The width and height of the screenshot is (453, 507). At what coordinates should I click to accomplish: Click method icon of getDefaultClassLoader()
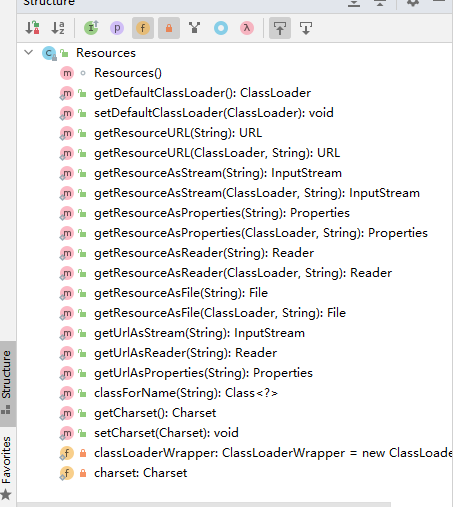67,93
